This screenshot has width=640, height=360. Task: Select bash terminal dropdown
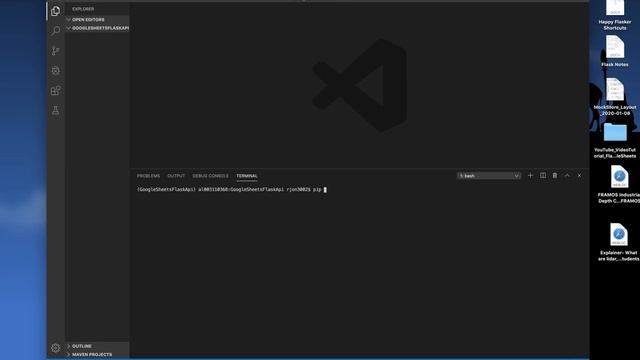coord(489,176)
